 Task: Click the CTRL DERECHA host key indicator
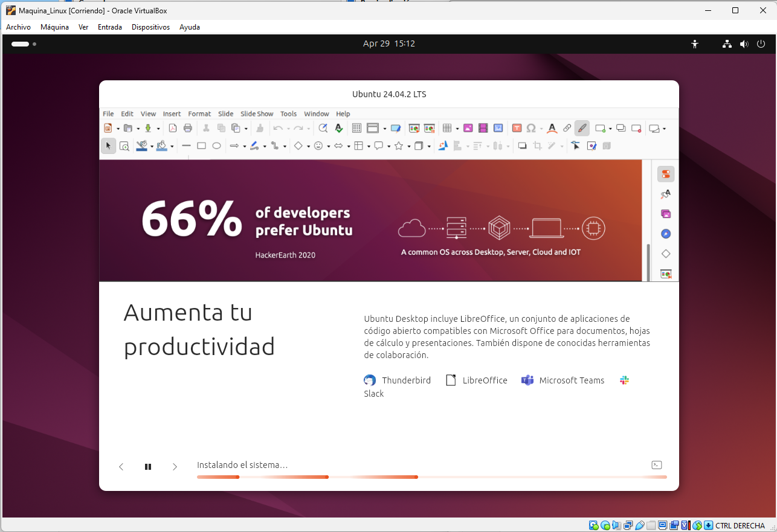pos(740,525)
